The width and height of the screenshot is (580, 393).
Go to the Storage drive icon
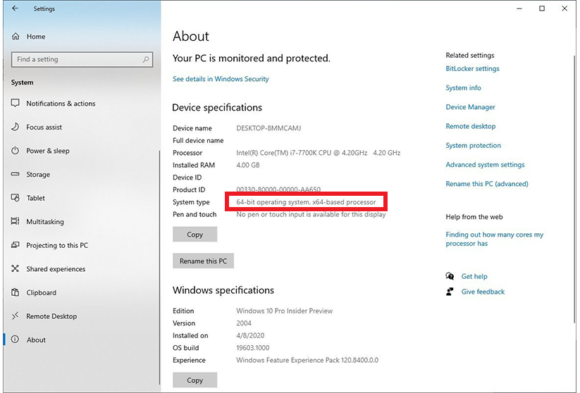[x=15, y=174]
